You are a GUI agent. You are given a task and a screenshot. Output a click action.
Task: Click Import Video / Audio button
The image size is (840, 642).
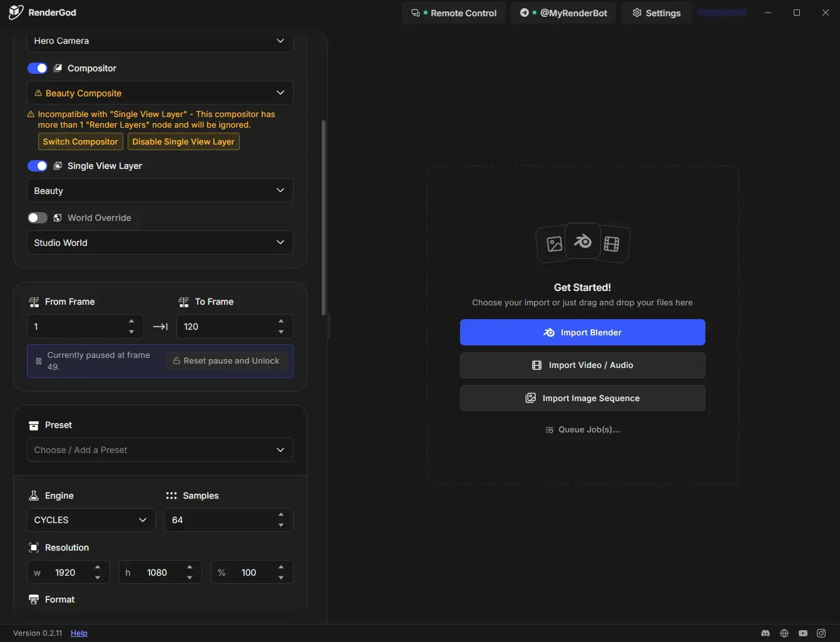(x=583, y=365)
